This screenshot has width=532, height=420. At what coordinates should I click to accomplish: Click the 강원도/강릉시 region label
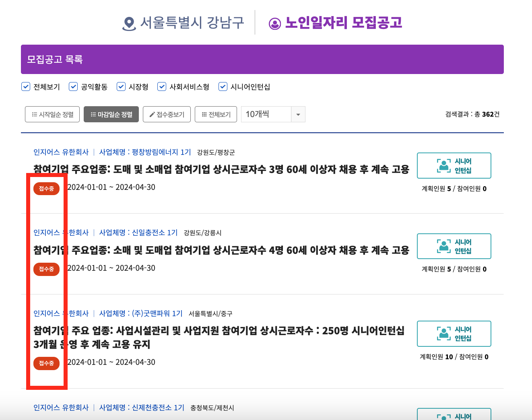click(202, 233)
